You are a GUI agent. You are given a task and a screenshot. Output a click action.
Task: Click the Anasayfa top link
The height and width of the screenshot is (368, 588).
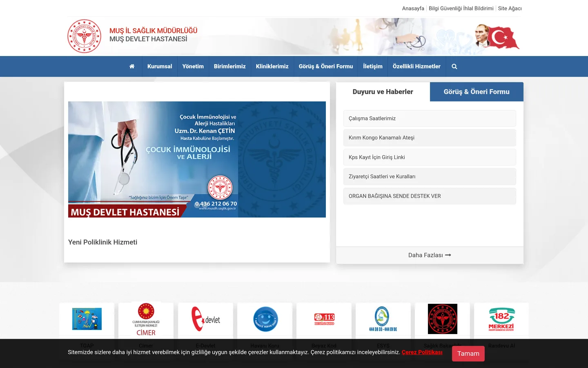tap(413, 8)
